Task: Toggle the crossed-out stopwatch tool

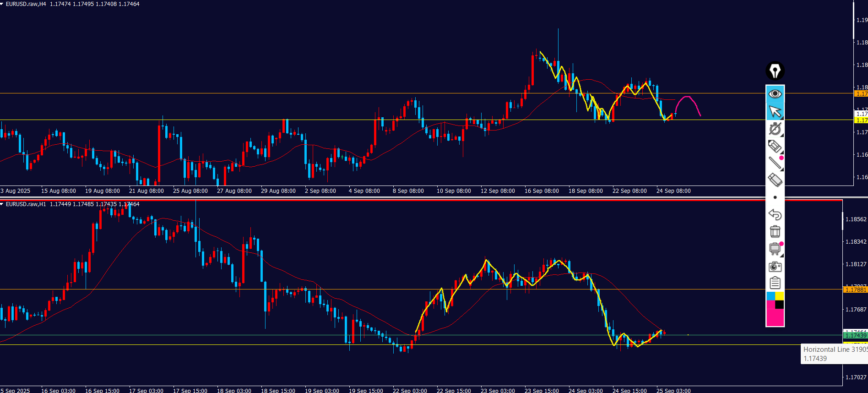Action: click(x=775, y=129)
